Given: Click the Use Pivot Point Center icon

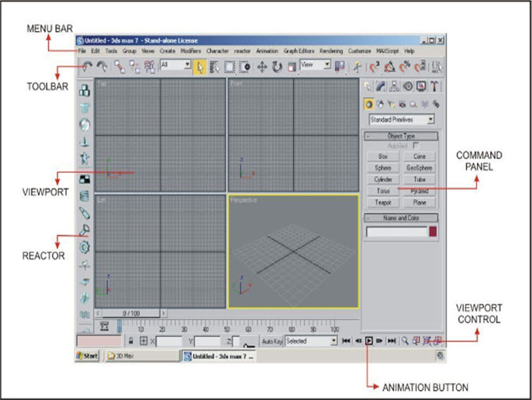Looking at the screenshot, I should [x=340, y=67].
